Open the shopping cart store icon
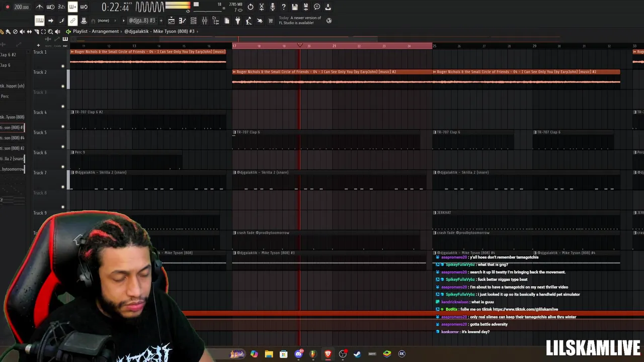 pyautogui.click(x=271, y=21)
